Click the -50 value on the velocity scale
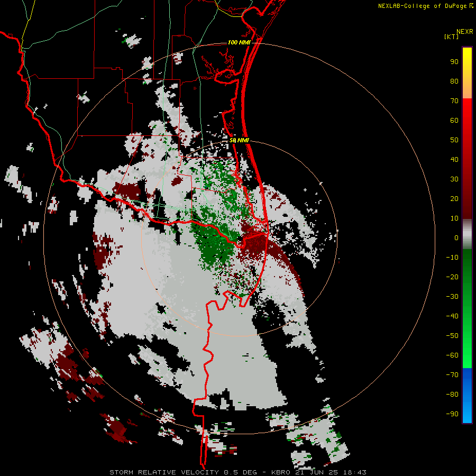Screen dimensions: 476x476 coord(452,336)
